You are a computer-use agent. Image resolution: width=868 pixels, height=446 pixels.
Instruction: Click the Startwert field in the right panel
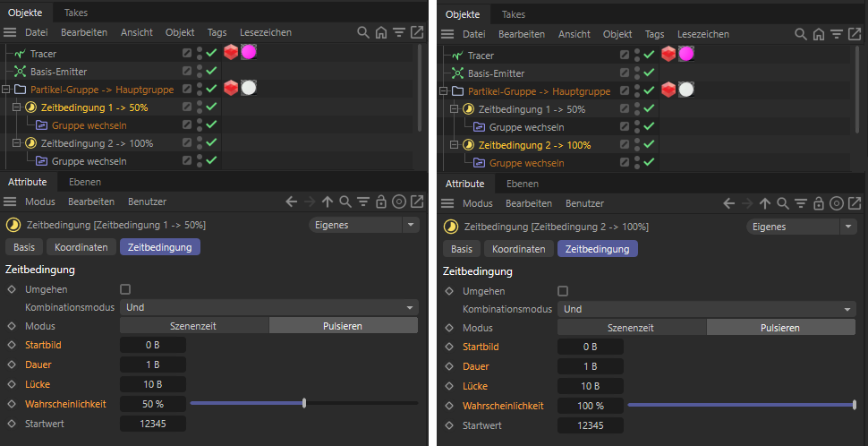590,425
